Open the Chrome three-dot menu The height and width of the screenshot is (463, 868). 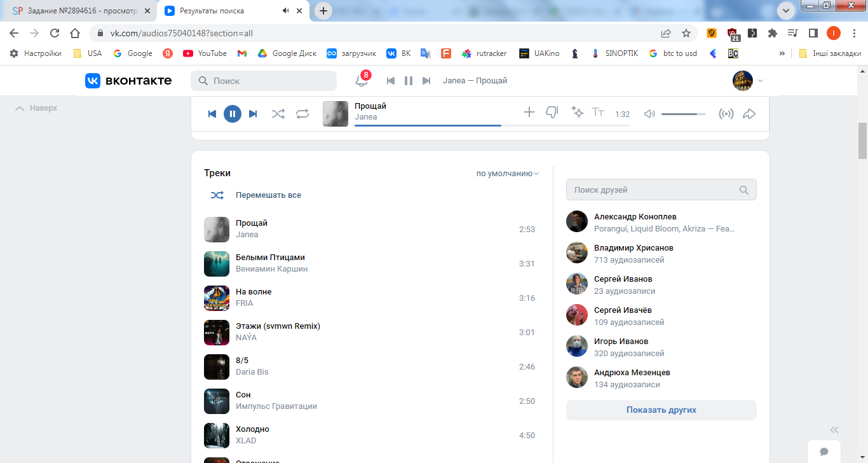854,33
